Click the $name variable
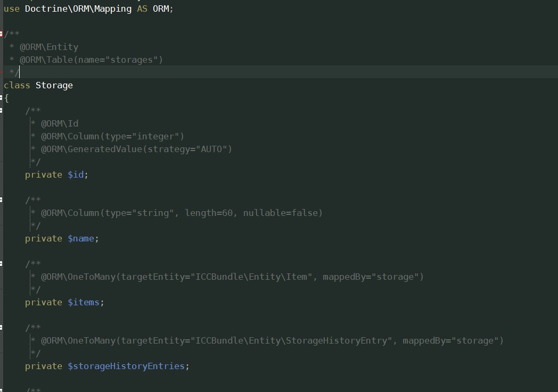 coord(81,238)
